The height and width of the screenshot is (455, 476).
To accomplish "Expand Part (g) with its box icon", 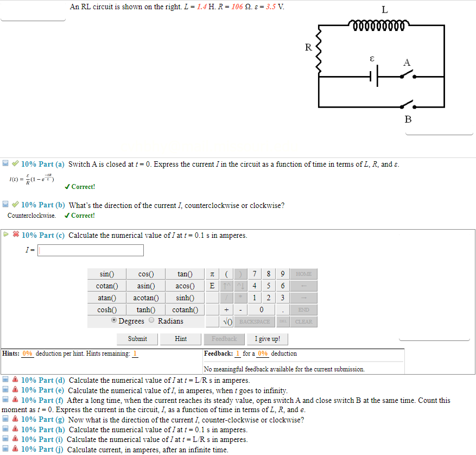I will click(5, 419).
